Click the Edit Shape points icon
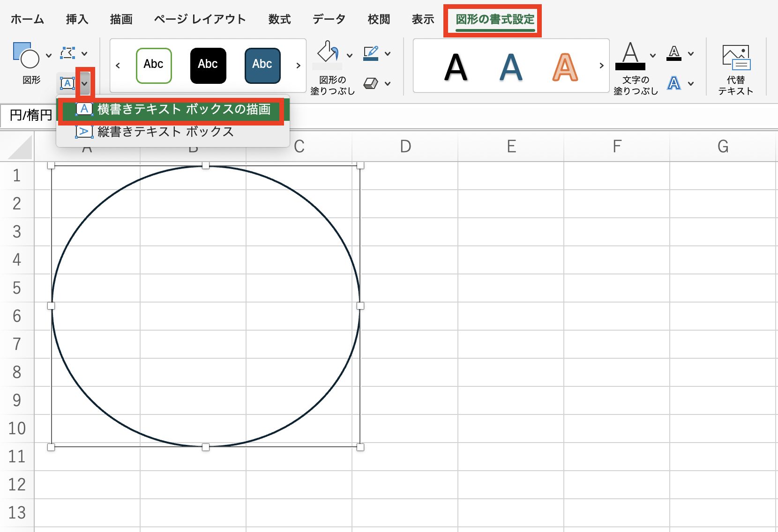This screenshot has width=778, height=532. (x=68, y=53)
